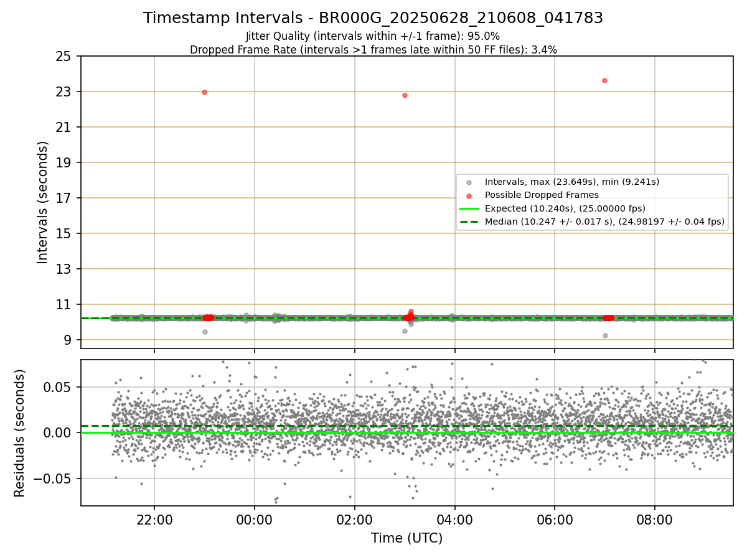
Task: Click the residuals tick label 0.05
Action: pos(57,387)
